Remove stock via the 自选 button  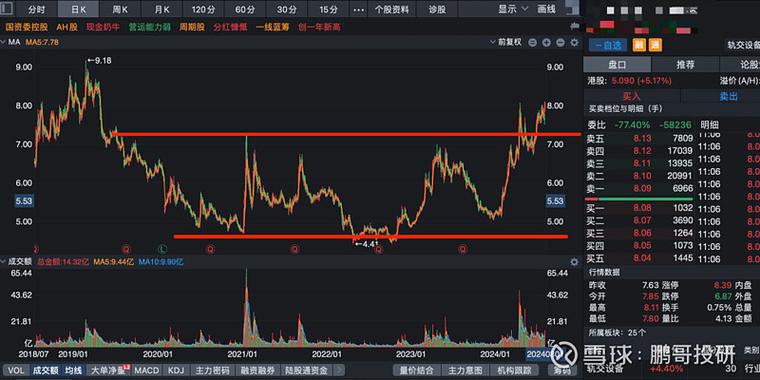click(608, 45)
